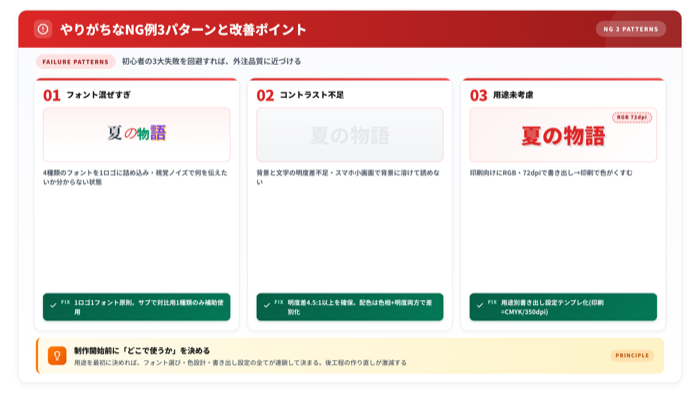Click the multicolor 夏の物語 logo sample in card 01
The width and height of the screenshot is (700, 393).
click(137, 133)
